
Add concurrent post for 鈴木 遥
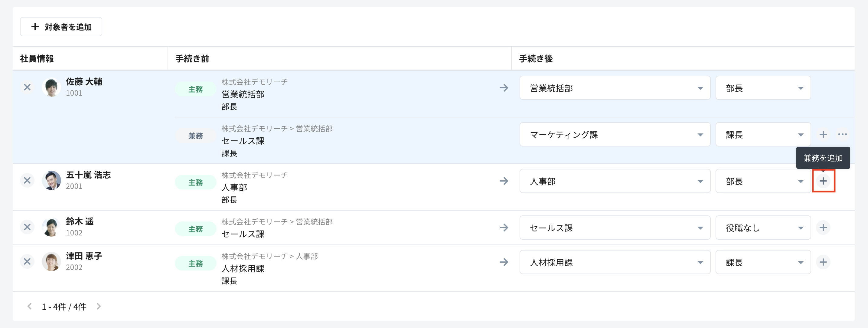click(823, 228)
